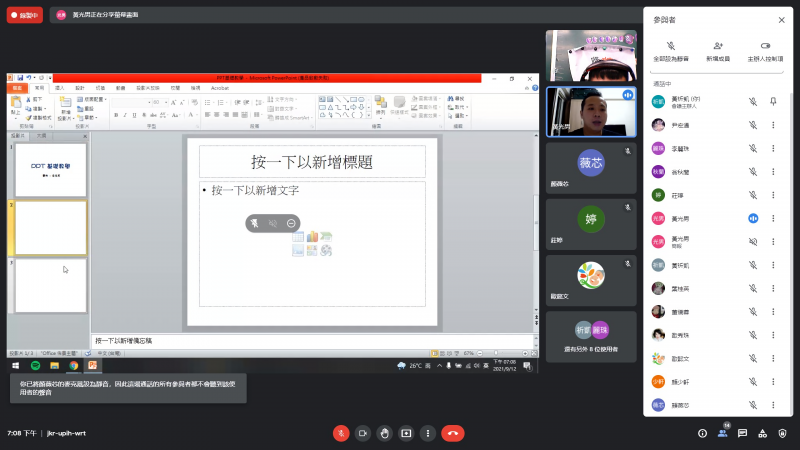Pin yourself using the pin icon in top row
Image resolution: width=800 pixels, height=450 pixels.
[773, 102]
